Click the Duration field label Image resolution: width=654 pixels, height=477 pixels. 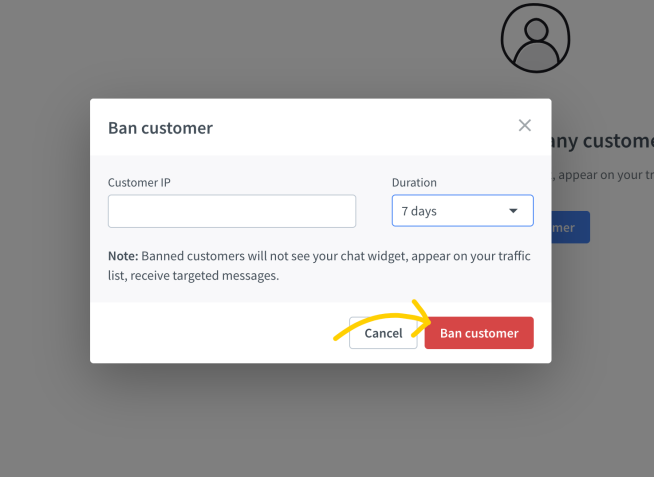[x=414, y=182]
